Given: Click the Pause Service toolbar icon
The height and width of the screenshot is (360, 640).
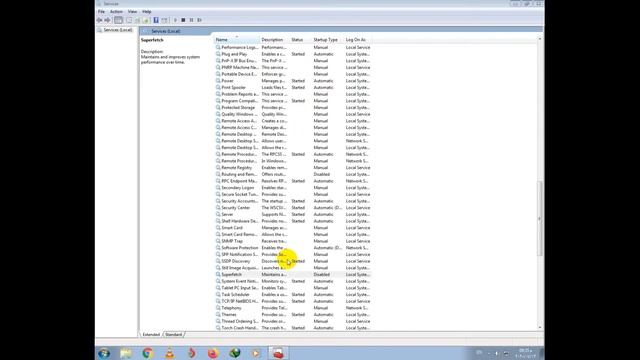Looking at the screenshot, I should tap(191, 20).
